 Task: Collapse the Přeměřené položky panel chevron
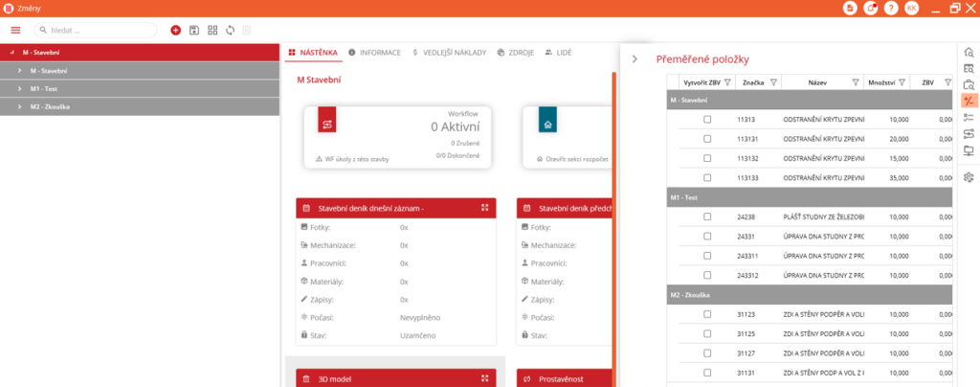634,58
